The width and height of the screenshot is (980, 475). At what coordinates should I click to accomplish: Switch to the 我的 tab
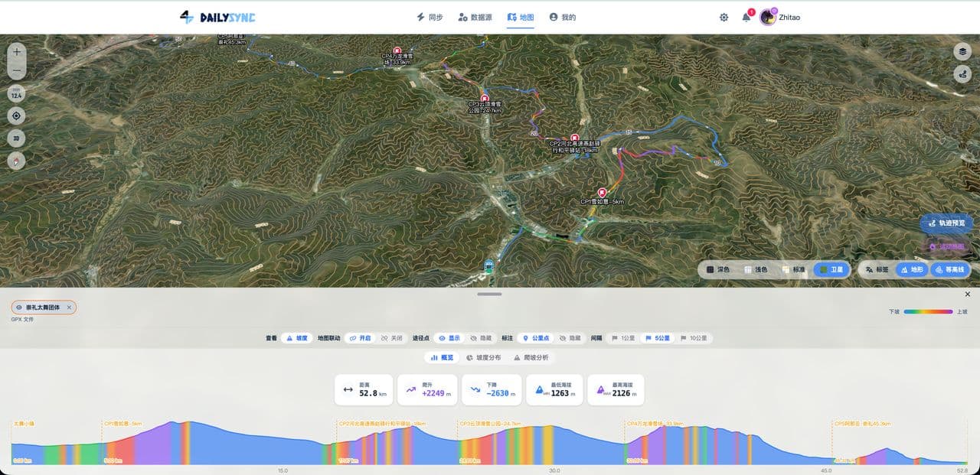point(562,17)
